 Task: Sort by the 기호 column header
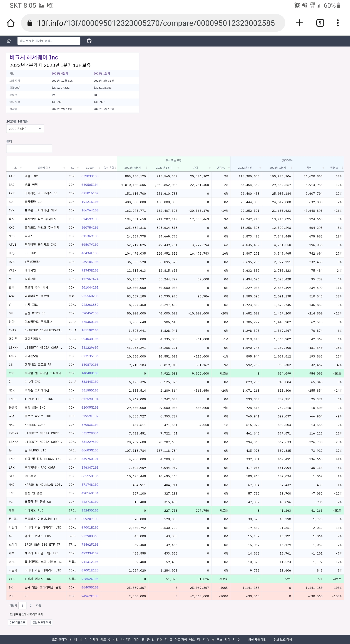pyautogui.click(x=14, y=168)
